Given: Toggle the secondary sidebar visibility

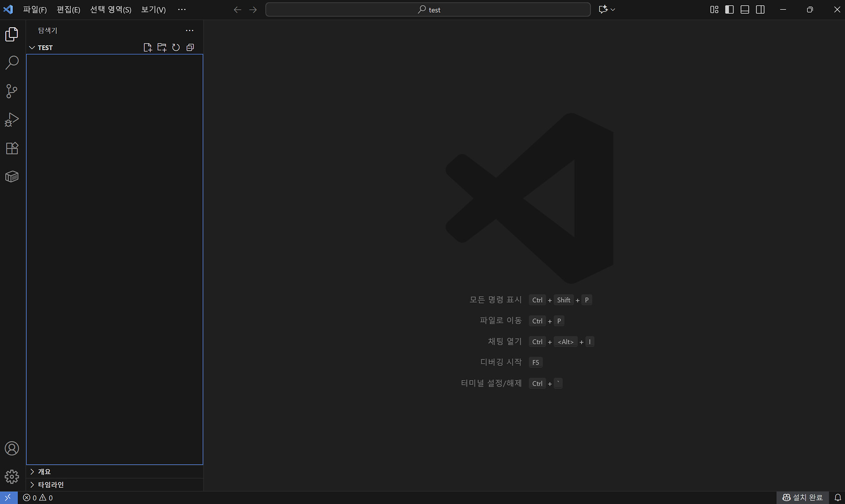Looking at the screenshot, I should [x=760, y=10].
